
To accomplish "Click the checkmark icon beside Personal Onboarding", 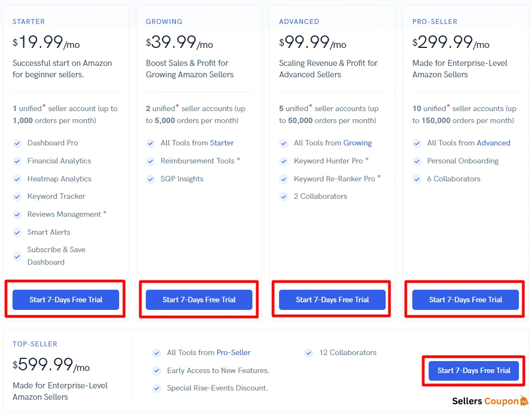I will coord(417,161).
